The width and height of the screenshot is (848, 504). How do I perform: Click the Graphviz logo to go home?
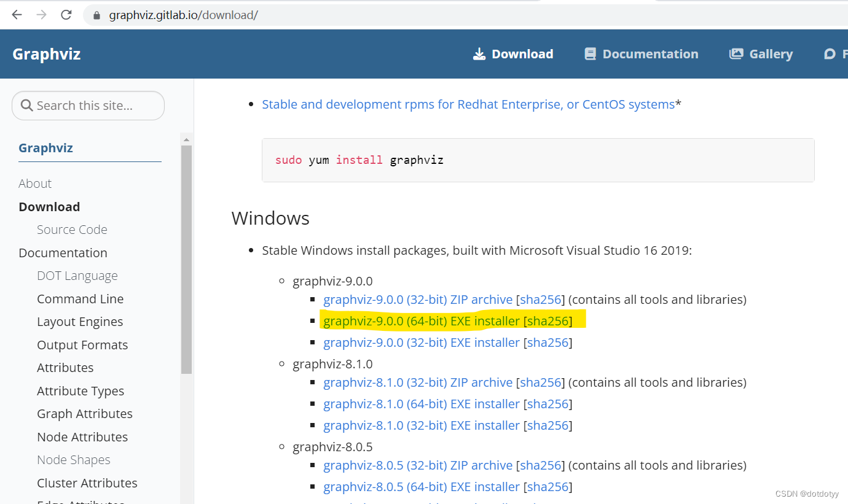pos(46,53)
